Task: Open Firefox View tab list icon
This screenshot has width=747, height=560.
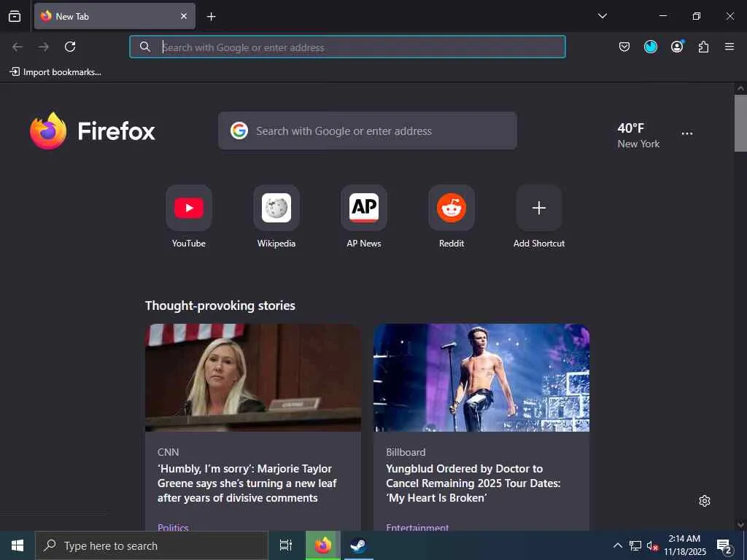Action: pyautogui.click(x=15, y=16)
